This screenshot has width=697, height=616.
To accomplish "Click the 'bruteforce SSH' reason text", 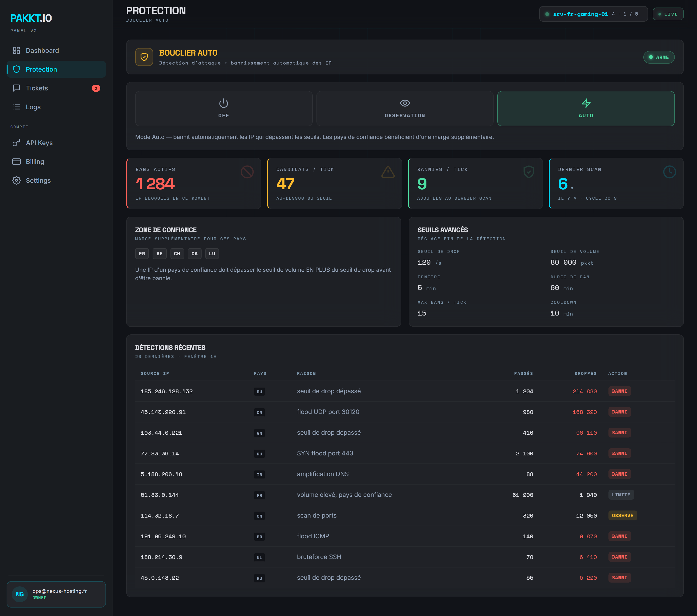I will click(x=319, y=557).
